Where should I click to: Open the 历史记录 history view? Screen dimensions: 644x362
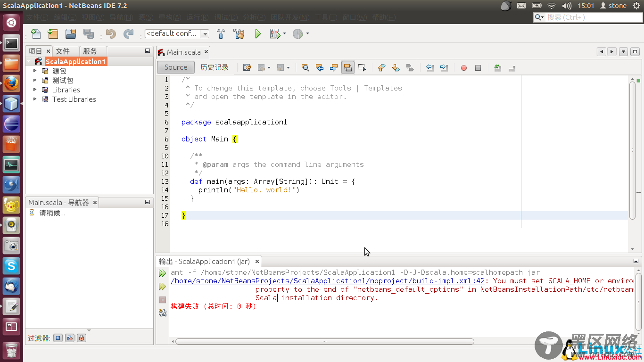(215, 67)
